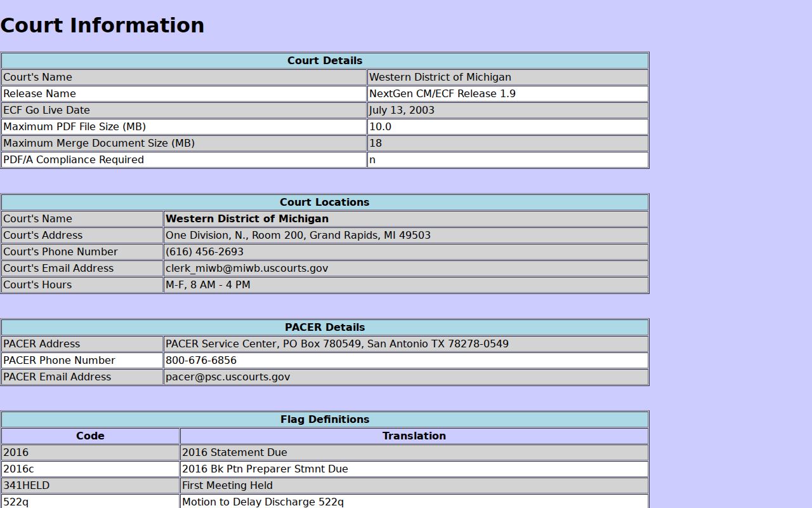Click 'Maximum Merge Document Size (MB)' label
Viewport: 812px width, 508px height.
coord(99,144)
